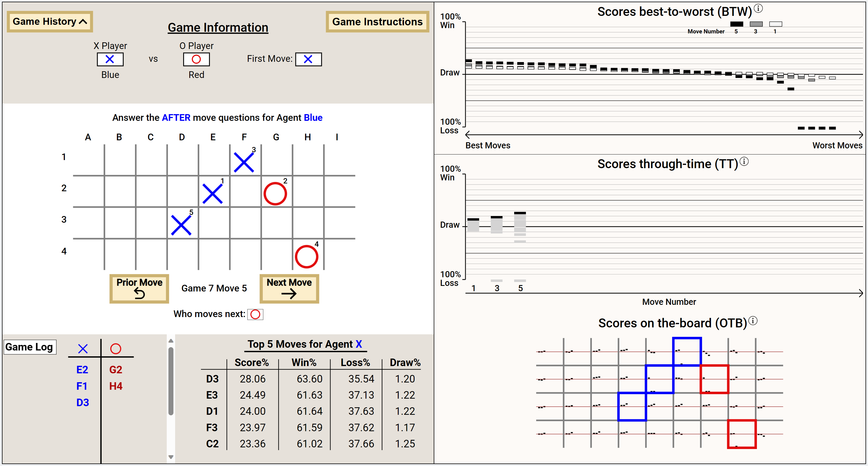Click the Scores through-time info icon
This screenshot has width=868, height=466.
(x=744, y=162)
